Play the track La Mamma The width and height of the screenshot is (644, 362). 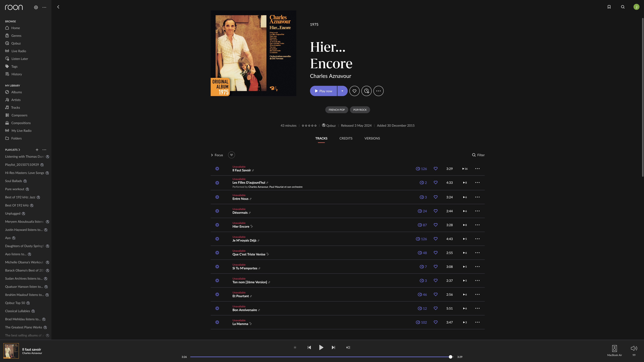coord(217,322)
